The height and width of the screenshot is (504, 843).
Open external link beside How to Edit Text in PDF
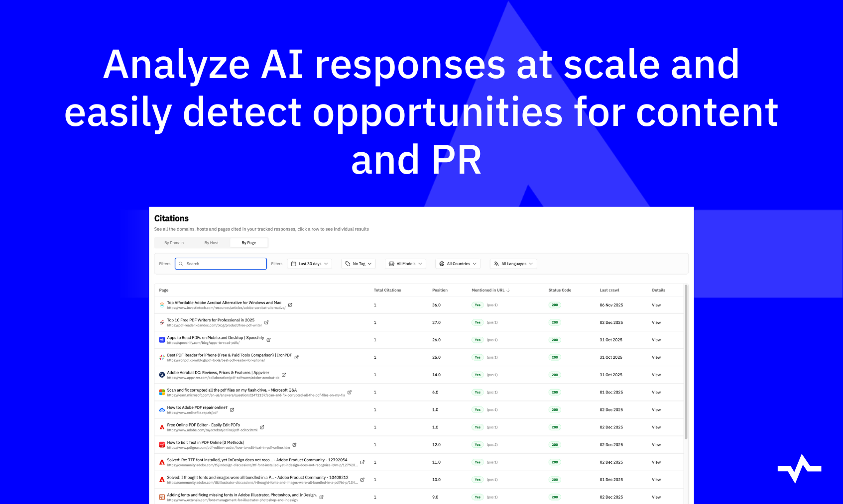pos(294,445)
